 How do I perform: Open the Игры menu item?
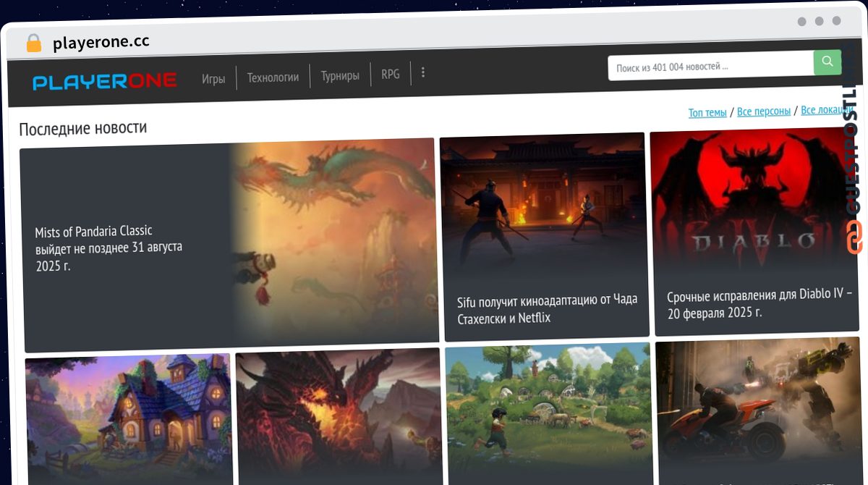[x=213, y=79]
